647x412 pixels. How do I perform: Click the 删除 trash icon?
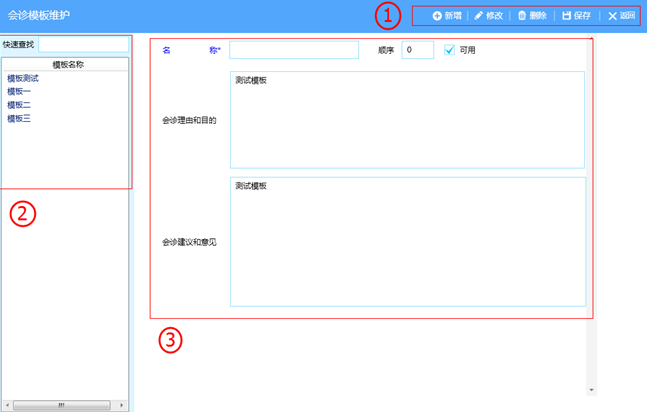(522, 16)
